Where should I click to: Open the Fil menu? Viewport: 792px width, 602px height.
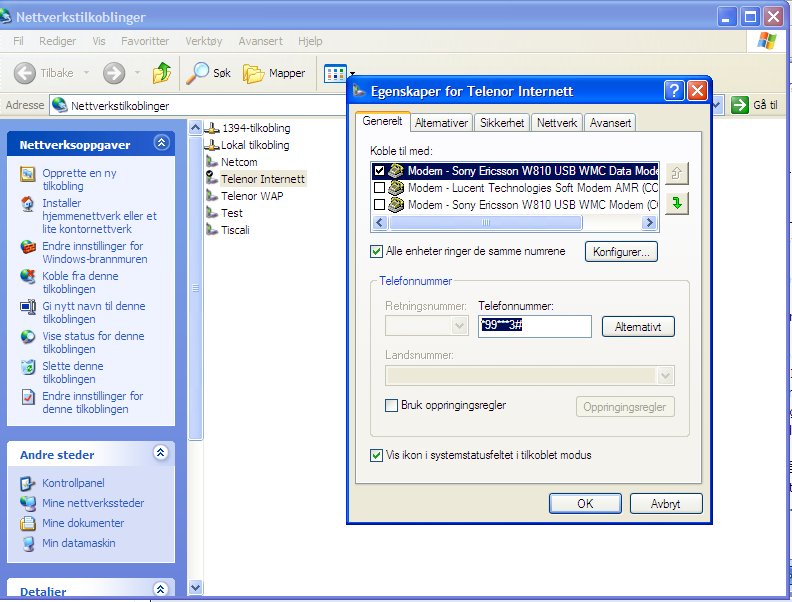(x=18, y=41)
